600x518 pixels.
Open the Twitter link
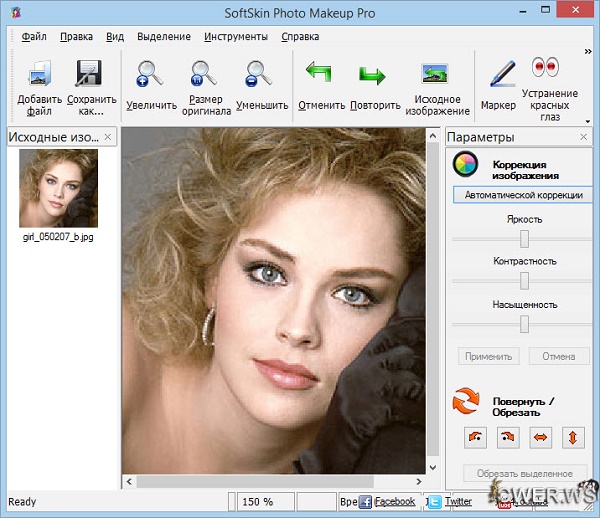[x=458, y=501]
